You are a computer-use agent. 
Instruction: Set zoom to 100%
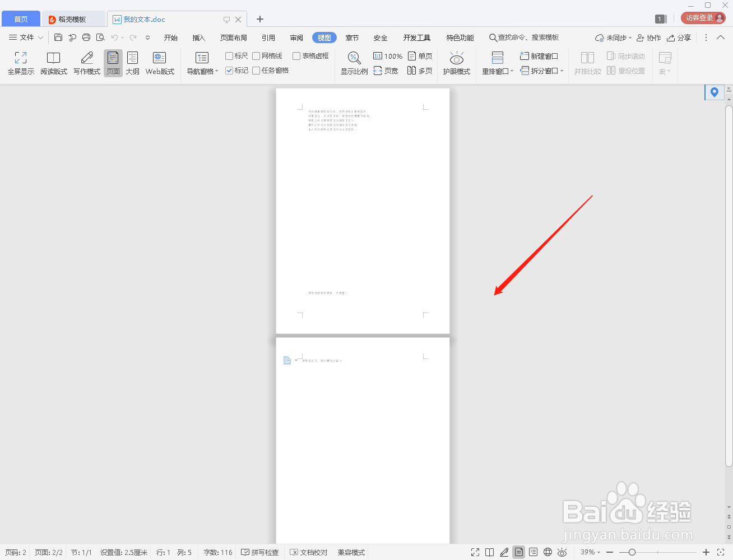(x=388, y=56)
